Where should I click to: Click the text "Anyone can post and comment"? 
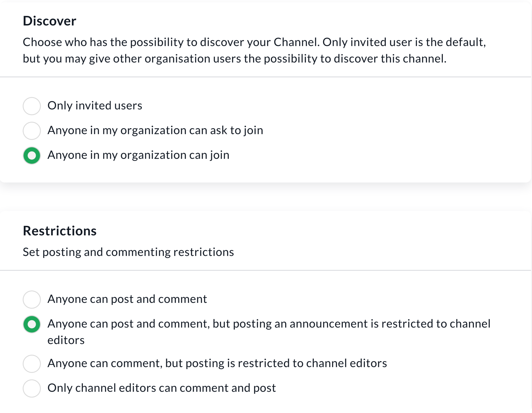[x=127, y=299]
